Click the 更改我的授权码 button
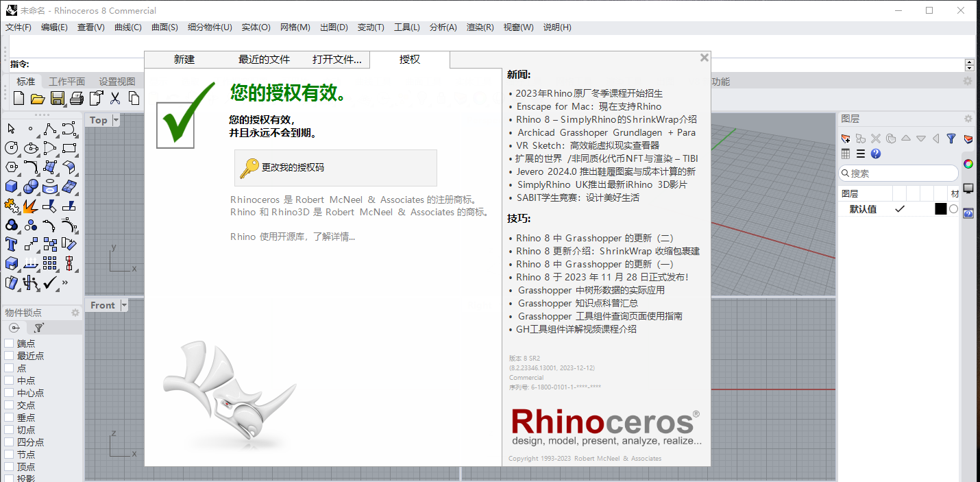980x482 pixels. pos(336,167)
